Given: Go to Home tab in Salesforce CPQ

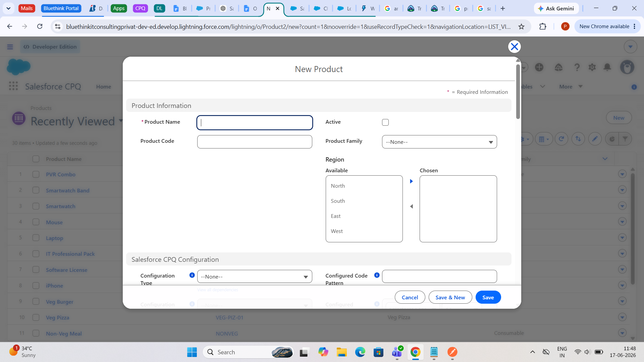Looking at the screenshot, I should coord(104,86).
